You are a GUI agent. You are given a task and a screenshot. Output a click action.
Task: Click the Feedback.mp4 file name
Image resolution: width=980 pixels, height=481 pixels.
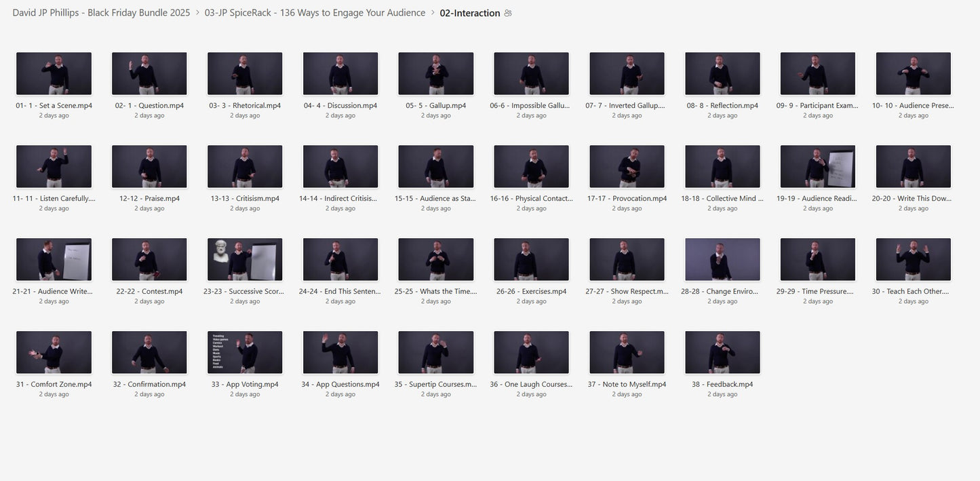[x=722, y=384]
